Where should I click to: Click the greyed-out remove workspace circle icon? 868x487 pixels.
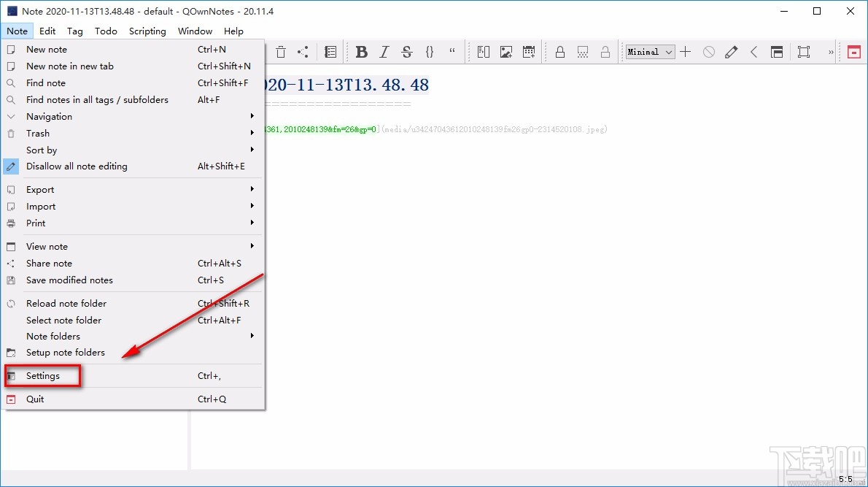(x=708, y=52)
